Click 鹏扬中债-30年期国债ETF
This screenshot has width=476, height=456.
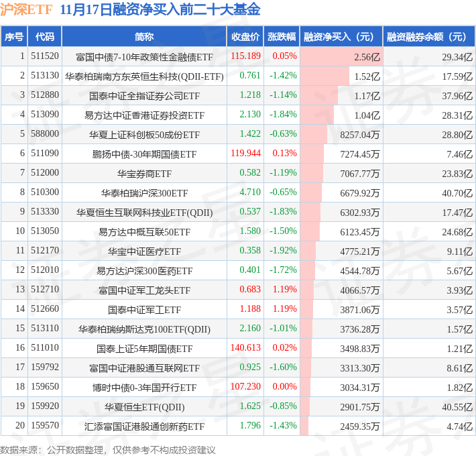tap(144, 154)
